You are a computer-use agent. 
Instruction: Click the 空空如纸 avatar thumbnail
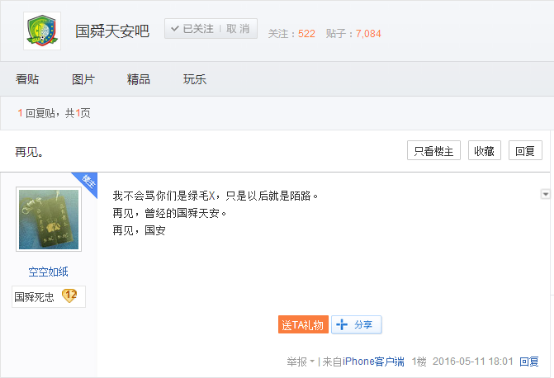coord(49,219)
